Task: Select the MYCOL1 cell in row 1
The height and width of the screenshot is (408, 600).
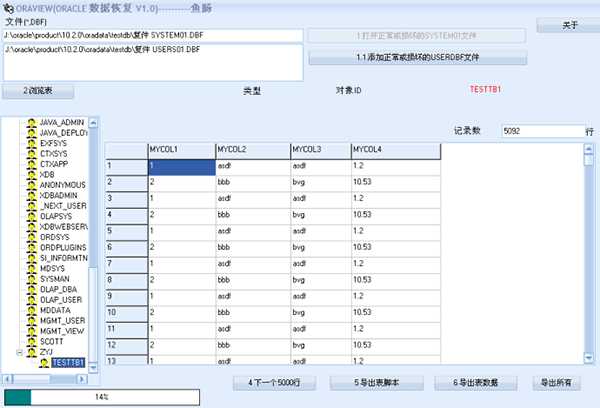Action: pos(182,167)
